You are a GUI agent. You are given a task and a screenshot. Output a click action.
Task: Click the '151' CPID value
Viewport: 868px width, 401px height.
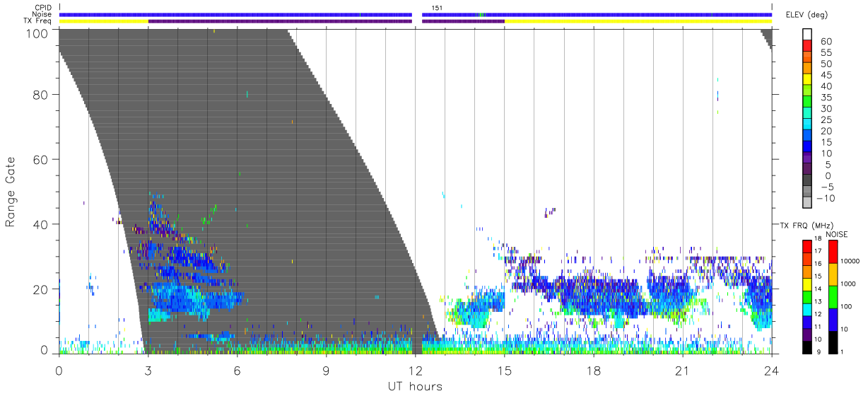pos(437,8)
